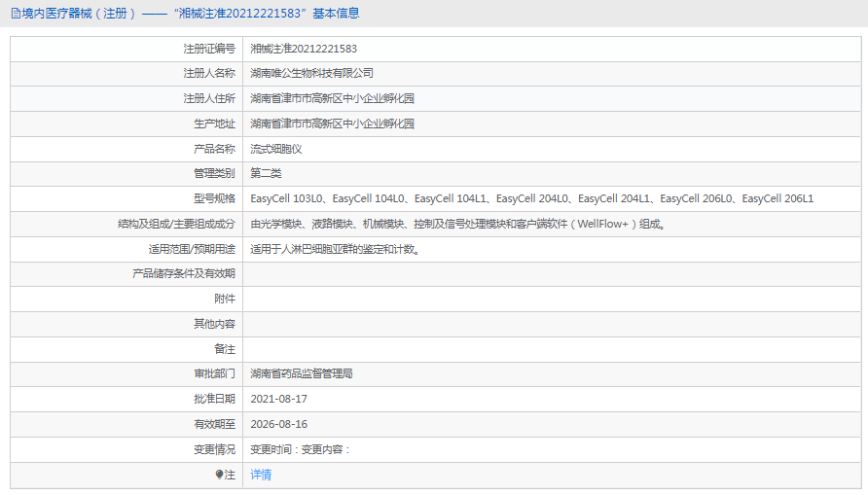The image size is (868, 495).
Task: Click the 审批部门 label
Action: click(x=214, y=373)
